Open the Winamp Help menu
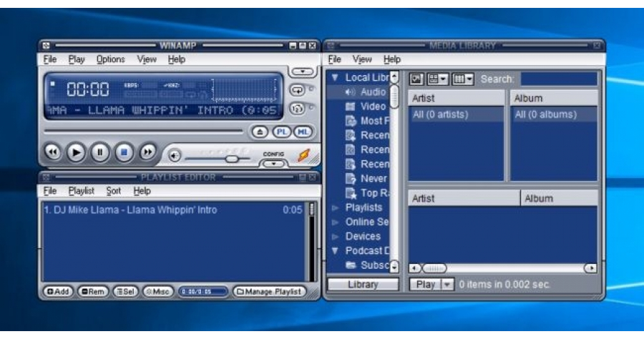This screenshot has height=339, width=644. click(177, 59)
